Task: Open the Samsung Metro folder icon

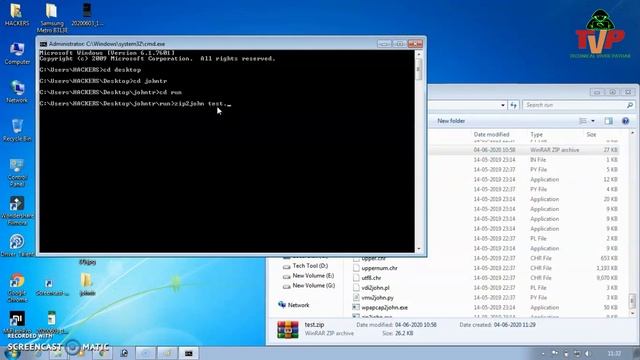Action: (x=52, y=18)
